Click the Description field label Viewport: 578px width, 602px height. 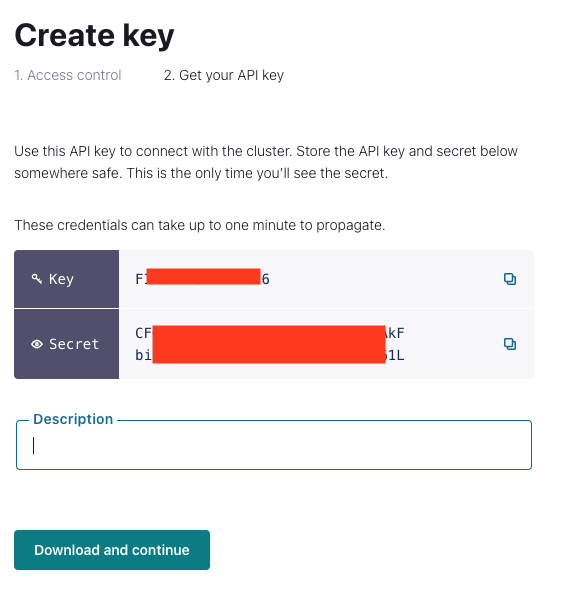tap(73, 419)
